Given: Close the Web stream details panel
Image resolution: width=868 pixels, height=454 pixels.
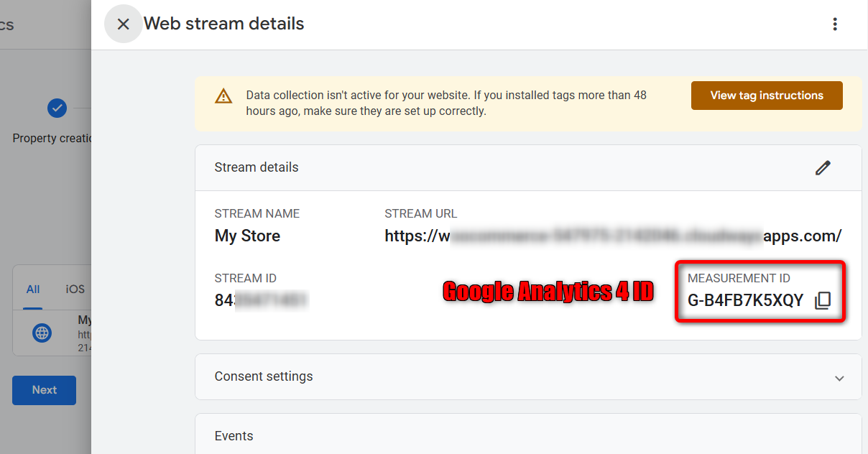Looking at the screenshot, I should point(123,24).
